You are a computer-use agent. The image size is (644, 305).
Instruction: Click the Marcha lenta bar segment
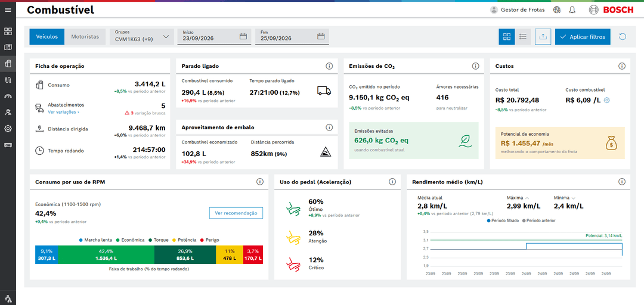pos(47,254)
